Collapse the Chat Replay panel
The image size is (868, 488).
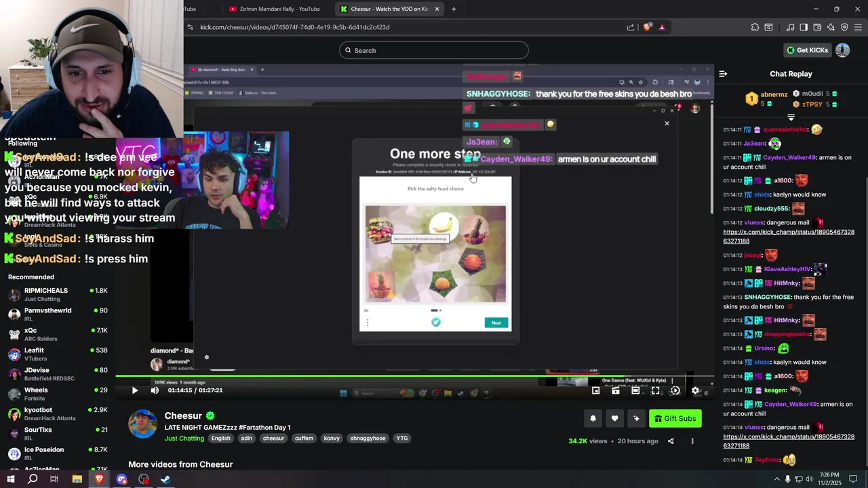[723, 74]
